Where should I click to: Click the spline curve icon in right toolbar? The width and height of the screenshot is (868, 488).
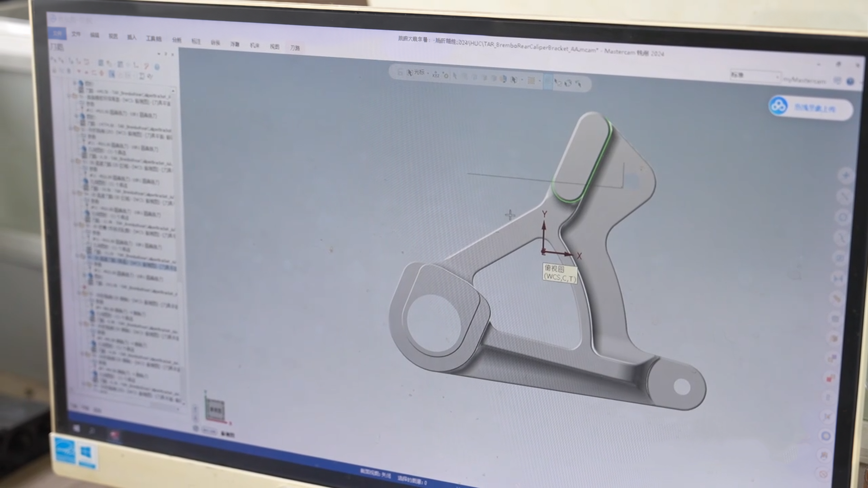(841, 238)
